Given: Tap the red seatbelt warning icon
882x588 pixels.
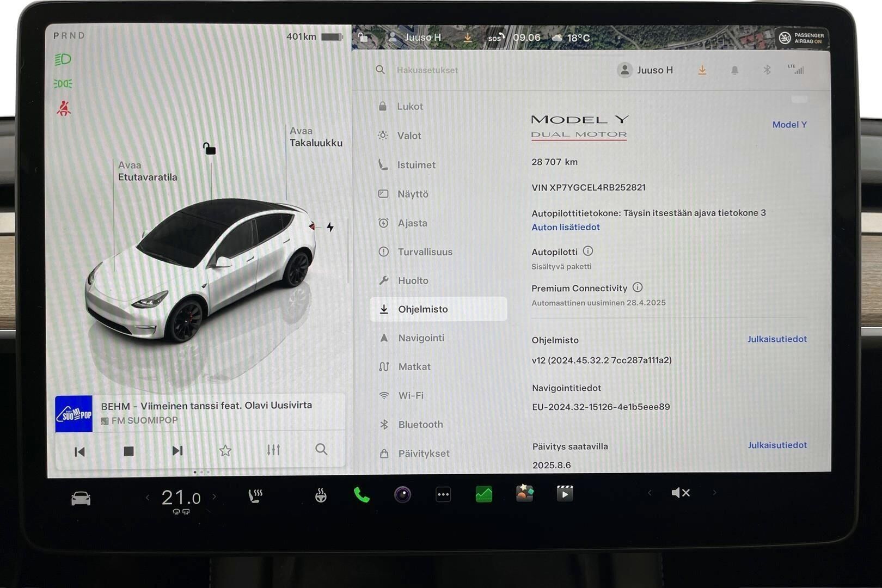Looking at the screenshot, I should tap(64, 108).
